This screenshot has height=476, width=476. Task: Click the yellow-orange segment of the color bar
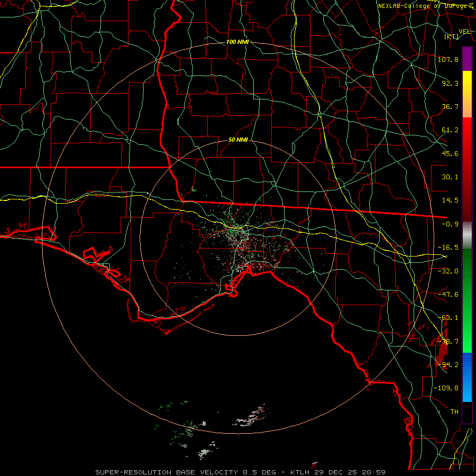pyautogui.click(x=467, y=94)
